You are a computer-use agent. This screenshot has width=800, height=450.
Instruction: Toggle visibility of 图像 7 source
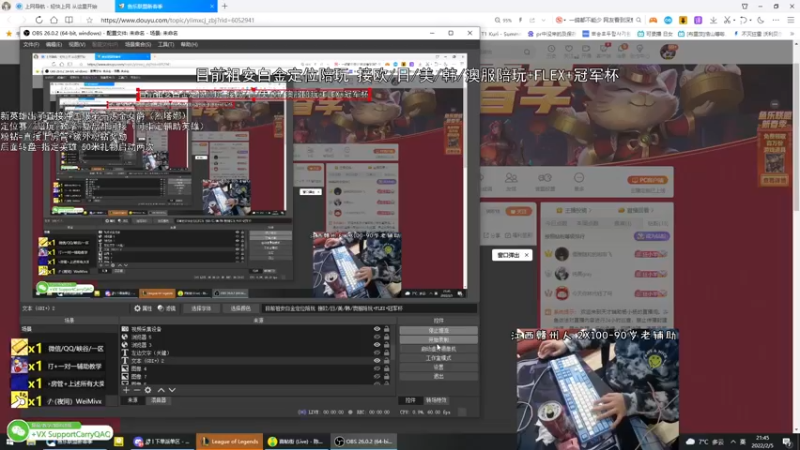click(x=377, y=377)
